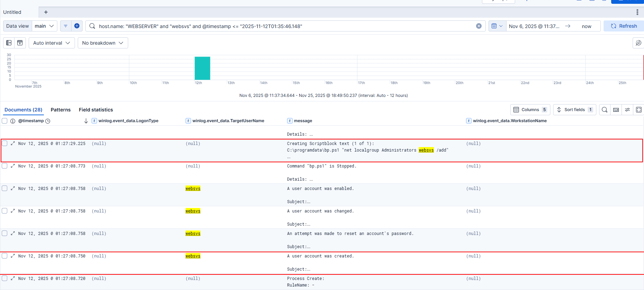
Task: Click the blue add filter plus icon
Action: click(x=77, y=26)
